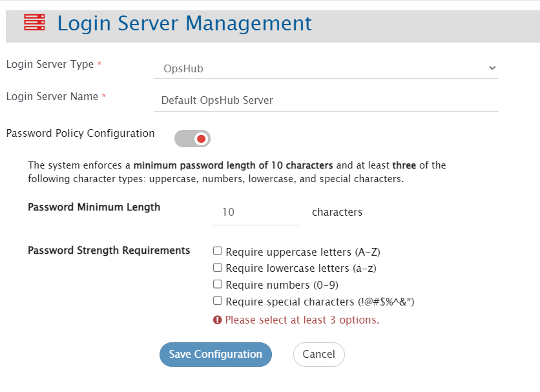Tick the Require numbers (0-9) checkbox
The width and height of the screenshot is (540, 392).
pyautogui.click(x=218, y=285)
